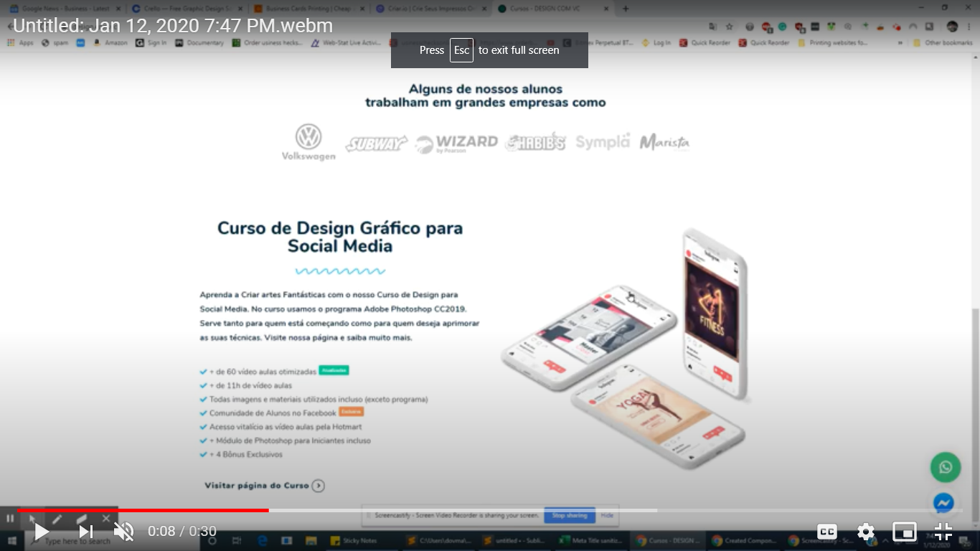Click the video title Untitled: Jan 12, 2020
This screenshot has width=980, height=551.
173,26
